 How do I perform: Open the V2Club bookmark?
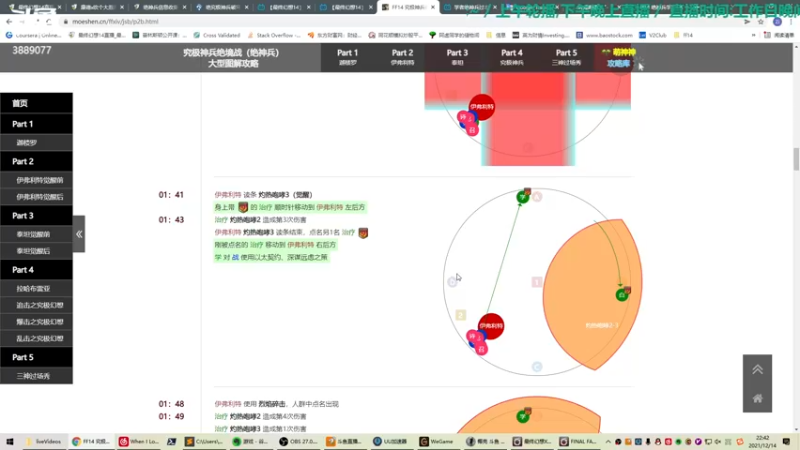click(653, 35)
